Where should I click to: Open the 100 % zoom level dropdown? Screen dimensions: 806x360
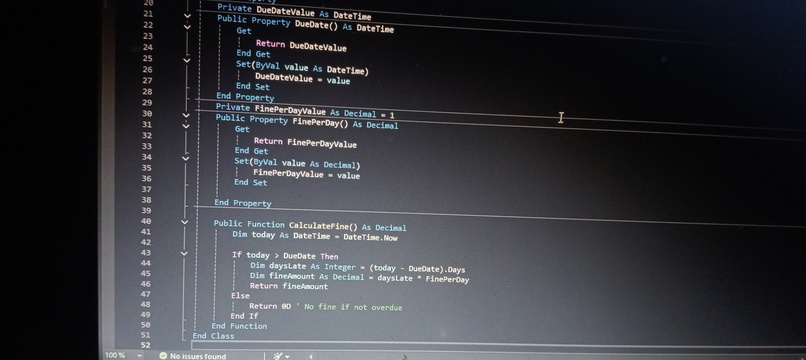139,355
